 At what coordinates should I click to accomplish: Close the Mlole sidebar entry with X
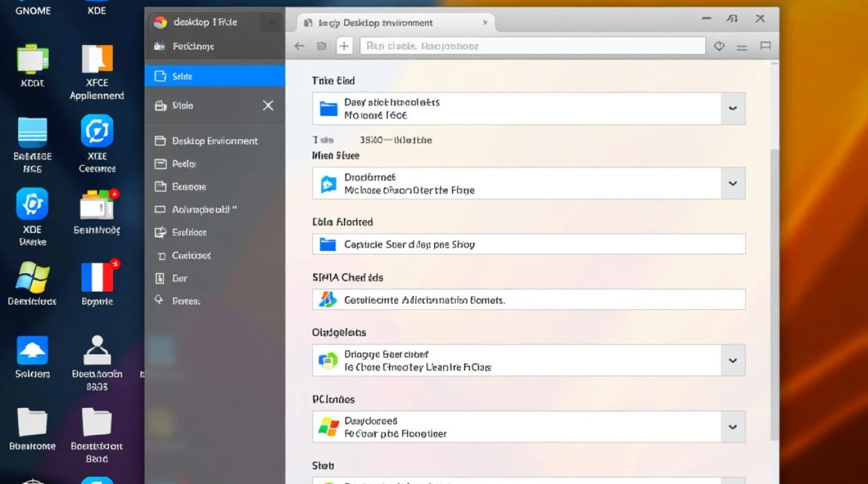click(x=268, y=105)
